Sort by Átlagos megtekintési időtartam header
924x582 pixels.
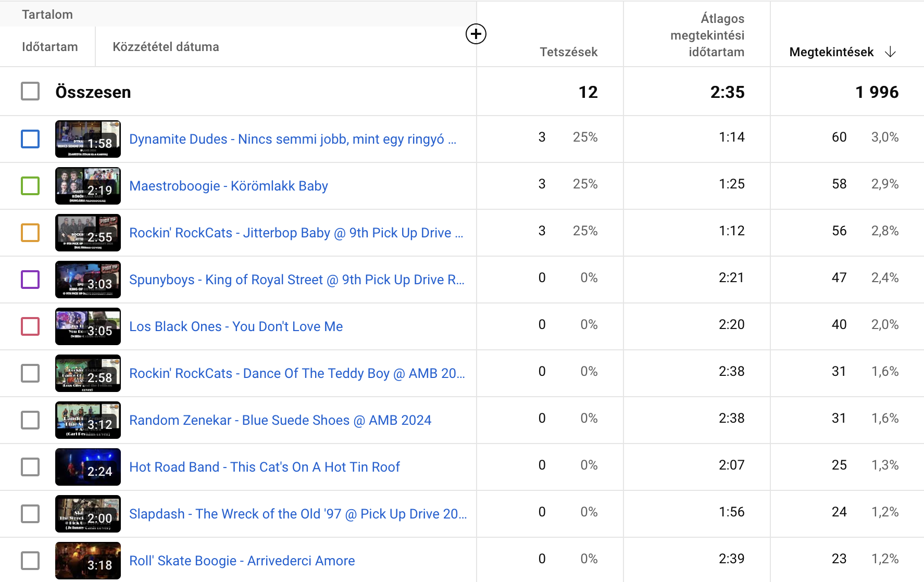(707, 35)
